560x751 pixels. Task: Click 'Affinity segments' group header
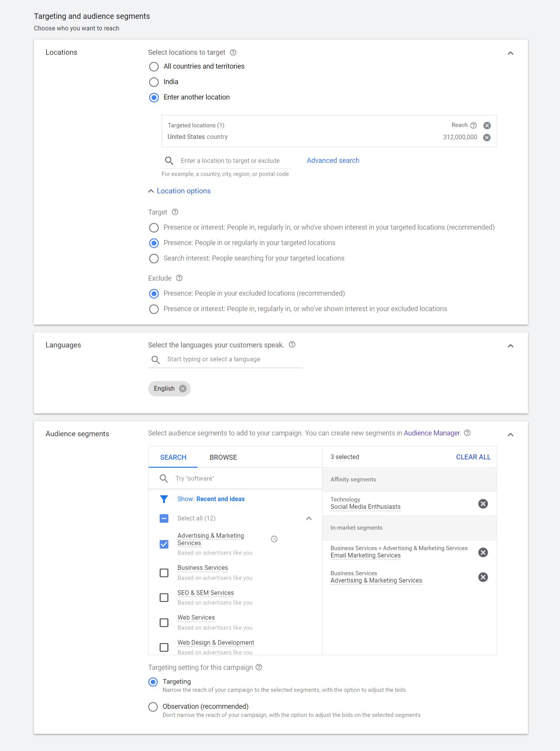pyautogui.click(x=353, y=479)
